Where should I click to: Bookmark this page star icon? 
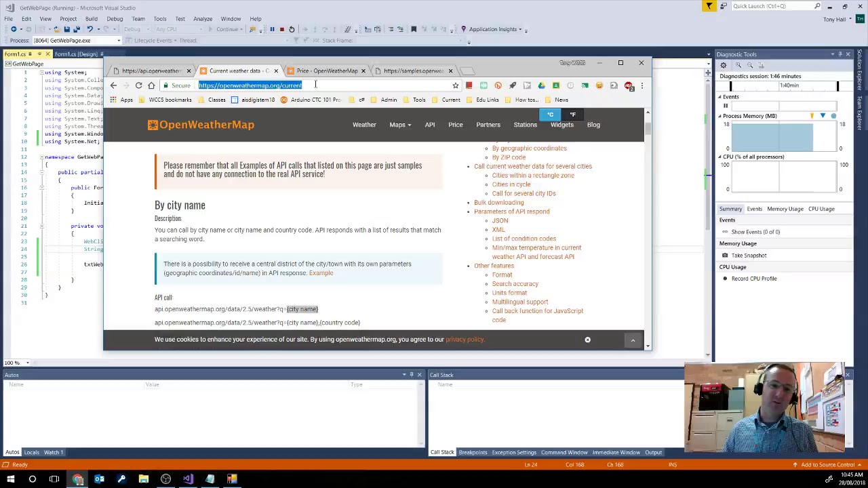[x=456, y=85]
